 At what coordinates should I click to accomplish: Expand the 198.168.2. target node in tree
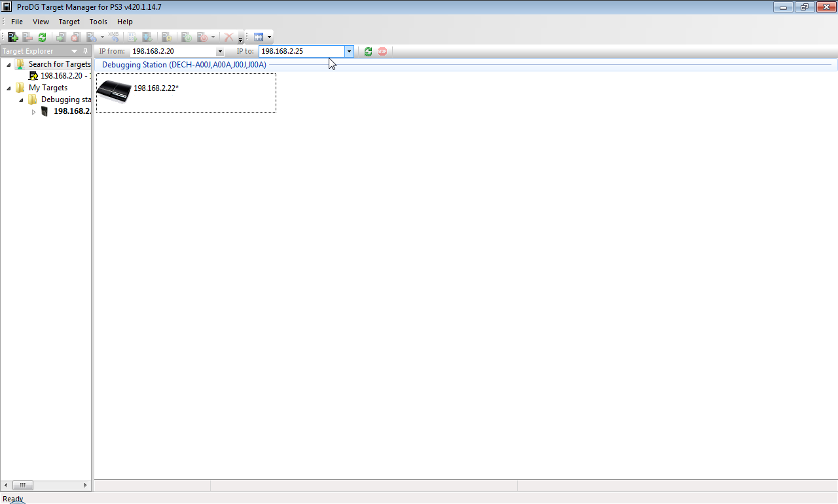click(x=33, y=112)
